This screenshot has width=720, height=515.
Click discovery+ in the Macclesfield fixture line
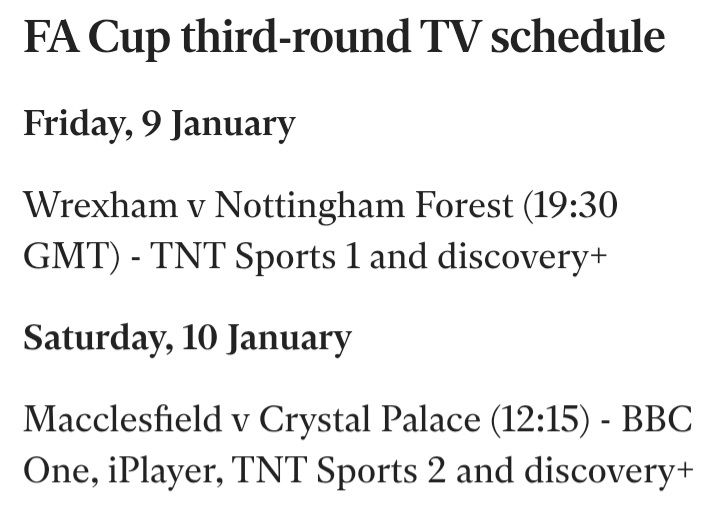click(608, 471)
